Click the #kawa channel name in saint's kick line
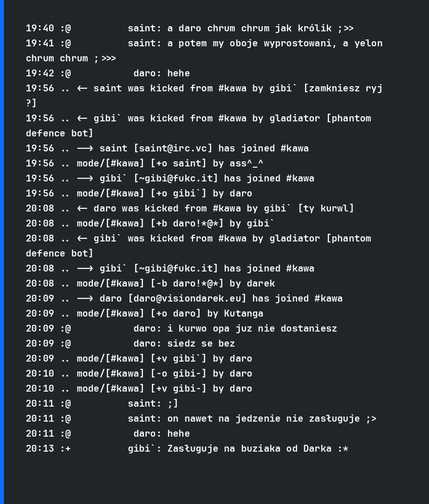Viewport: 429px width, 504px height. pos(232,88)
